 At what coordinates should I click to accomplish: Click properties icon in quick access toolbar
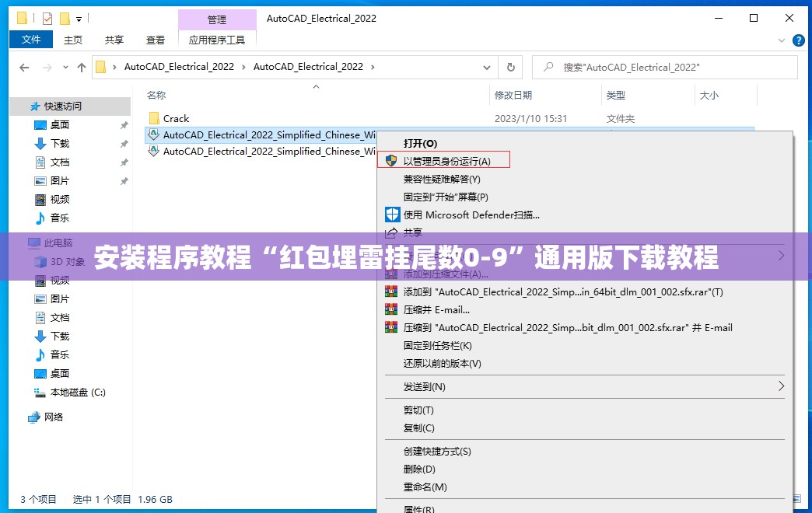click(x=47, y=19)
